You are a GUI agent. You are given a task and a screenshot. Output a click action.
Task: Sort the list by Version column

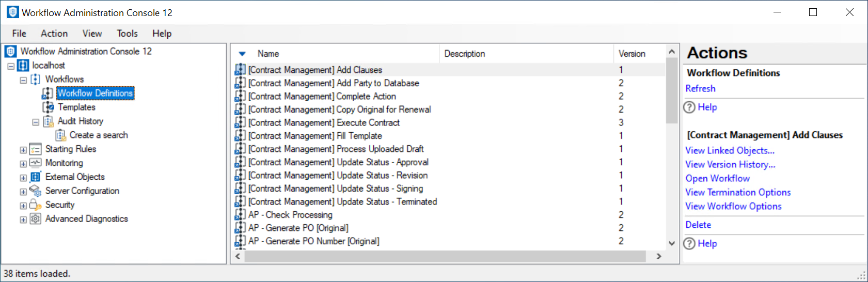[632, 54]
